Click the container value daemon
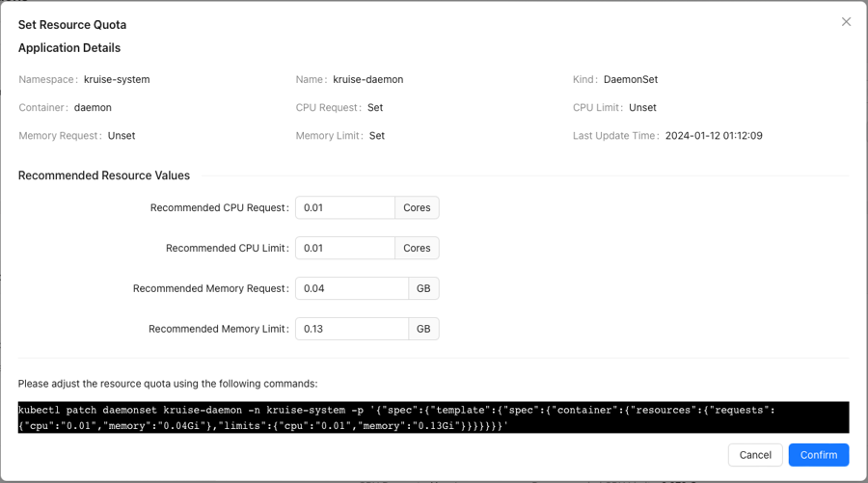Screen dimensions: 868x483 93,107
